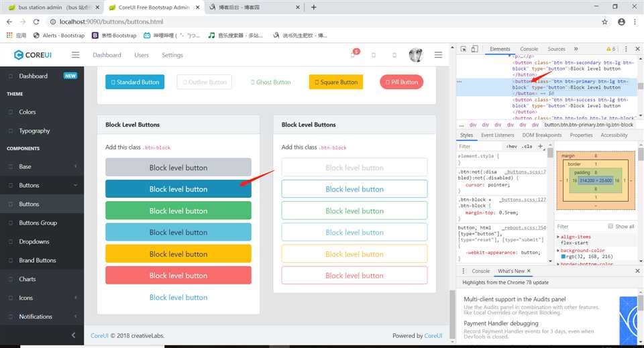This screenshot has height=348, width=644.
Task: Open the Accessibility pane tab
Action: pyautogui.click(x=614, y=135)
